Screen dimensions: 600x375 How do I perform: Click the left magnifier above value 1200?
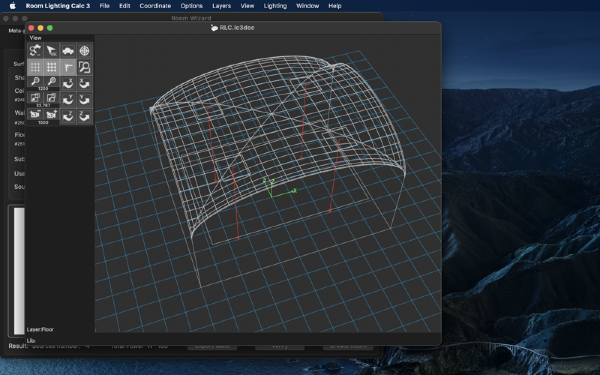click(35, 81)
